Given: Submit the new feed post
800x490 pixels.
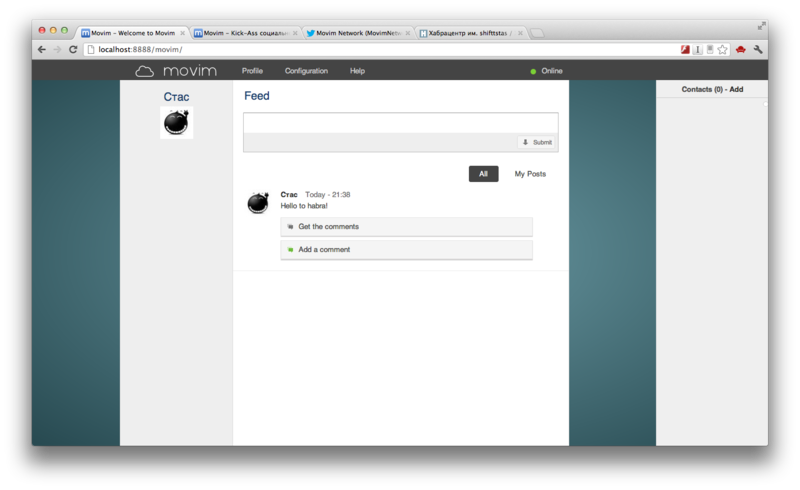Looking at the screenshot, I should pyautogui.click(x=537, y=142).
